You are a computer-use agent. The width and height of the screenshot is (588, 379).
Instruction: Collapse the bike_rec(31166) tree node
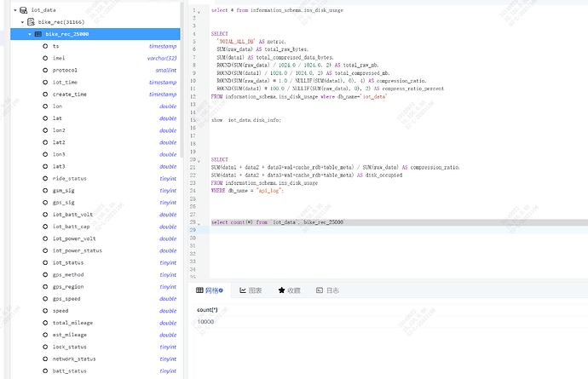point(22,21)
